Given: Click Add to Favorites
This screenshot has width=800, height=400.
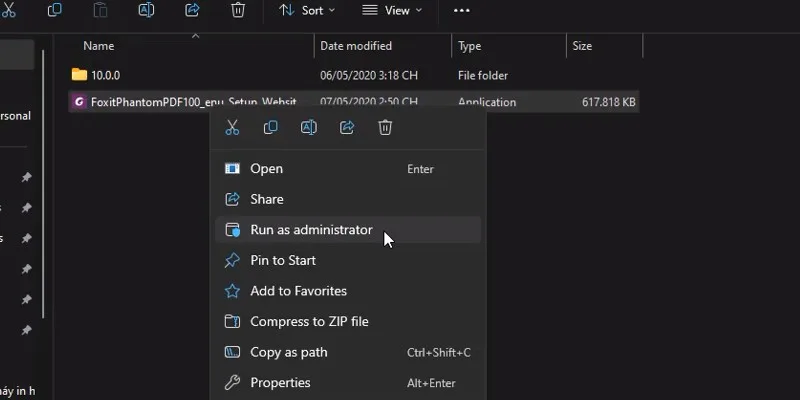Looking at the screenshot, I should [298, 291].
